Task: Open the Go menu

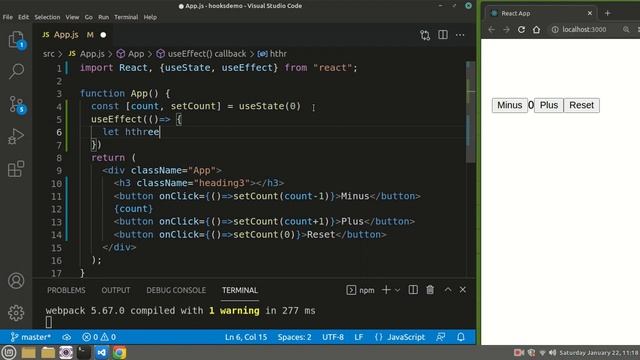Action: (89, 17)
